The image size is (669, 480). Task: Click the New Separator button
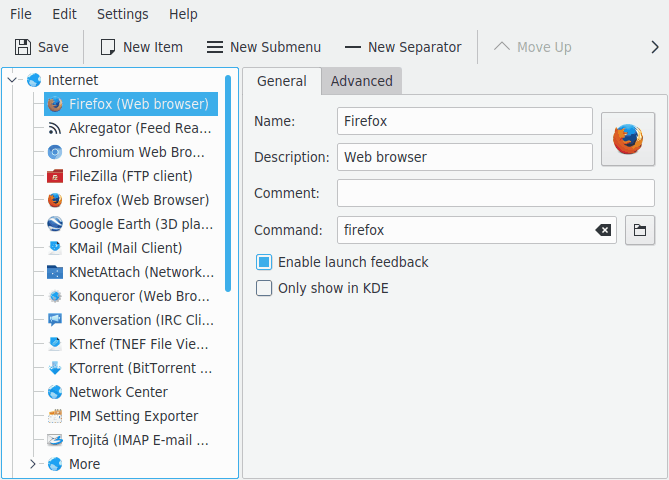402,47
